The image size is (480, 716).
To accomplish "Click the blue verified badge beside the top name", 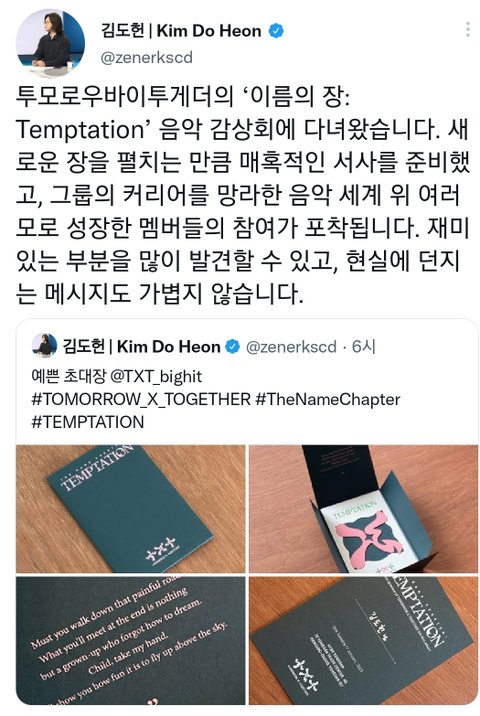I will click(276, 31).
